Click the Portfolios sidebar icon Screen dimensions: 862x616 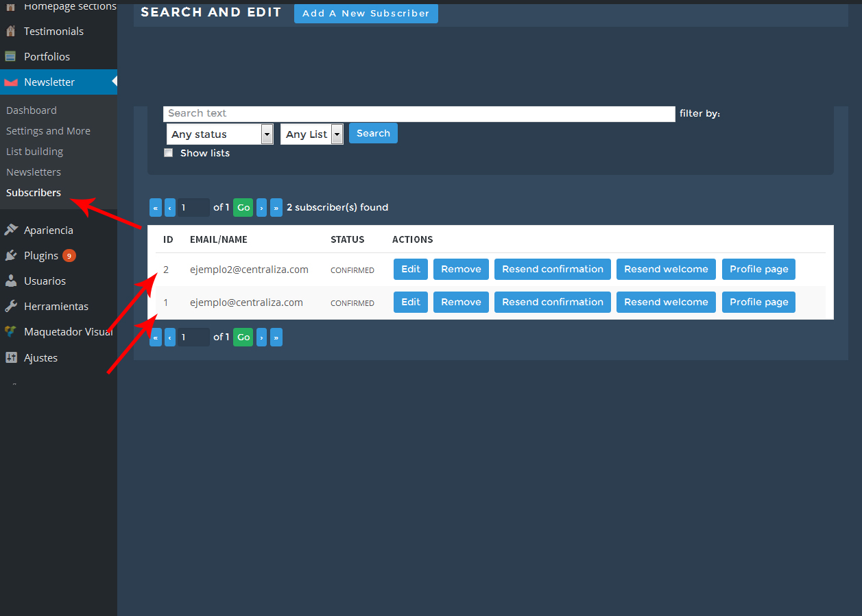pyautogui.click(x=10, y=57)
